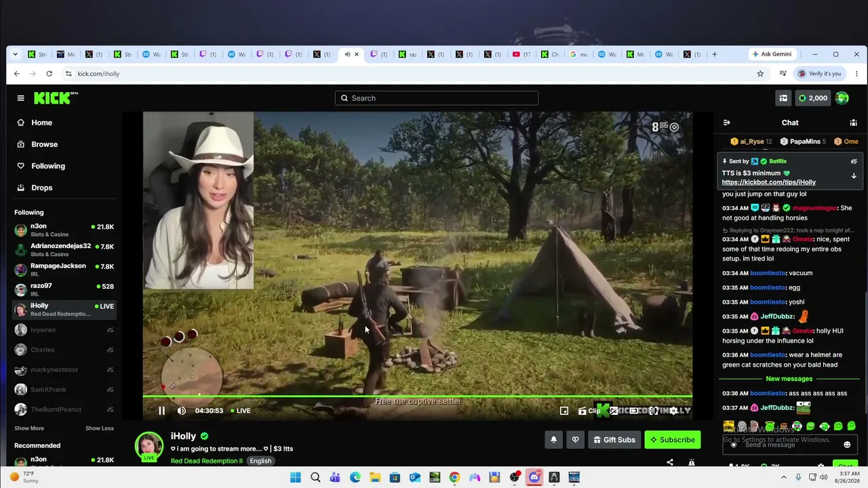Mute the stream volume
This screenshot has width=868, height=488.
tap(181, 411)
